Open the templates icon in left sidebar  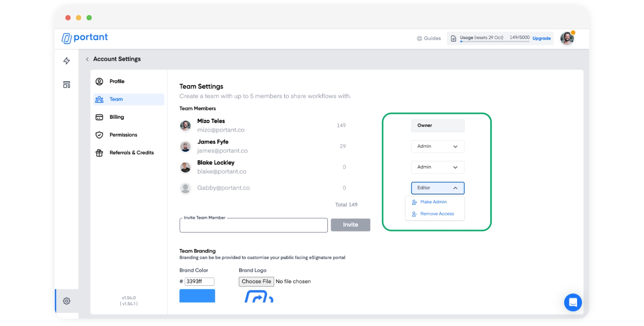pyautogui.click(x=67, y=85)
